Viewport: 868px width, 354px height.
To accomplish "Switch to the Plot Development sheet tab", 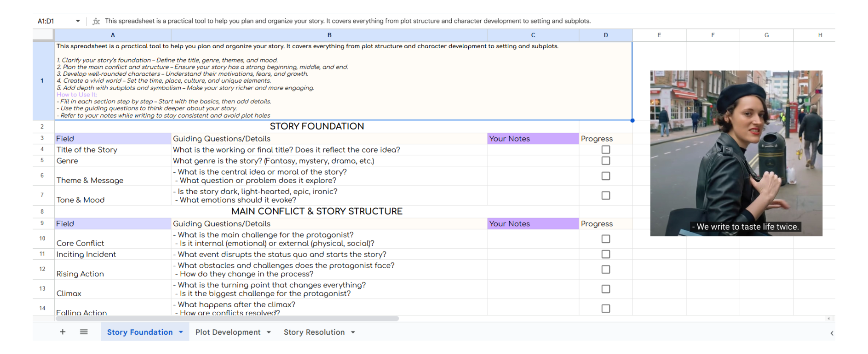I will [228, 332].
